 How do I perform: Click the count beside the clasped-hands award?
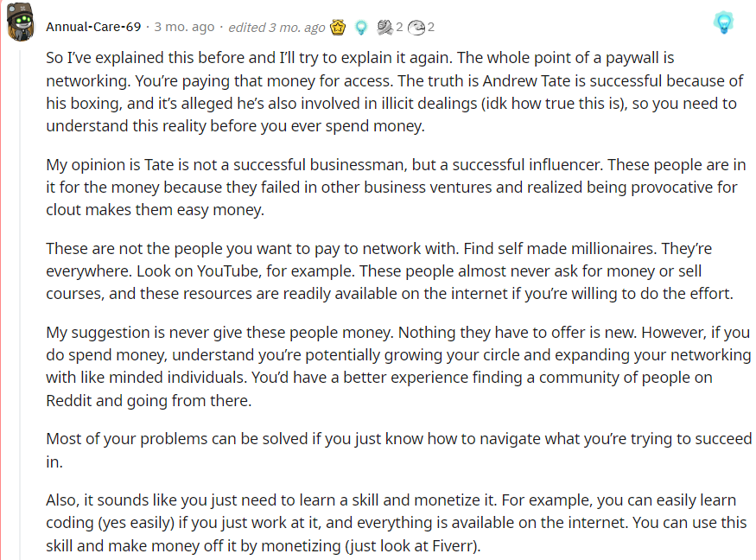[399, 27]
